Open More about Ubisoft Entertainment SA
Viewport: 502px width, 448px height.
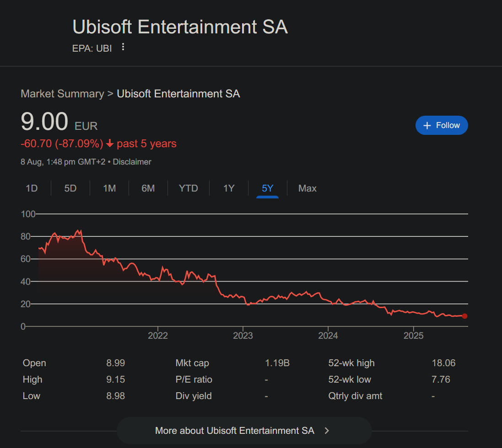[244, 431]
